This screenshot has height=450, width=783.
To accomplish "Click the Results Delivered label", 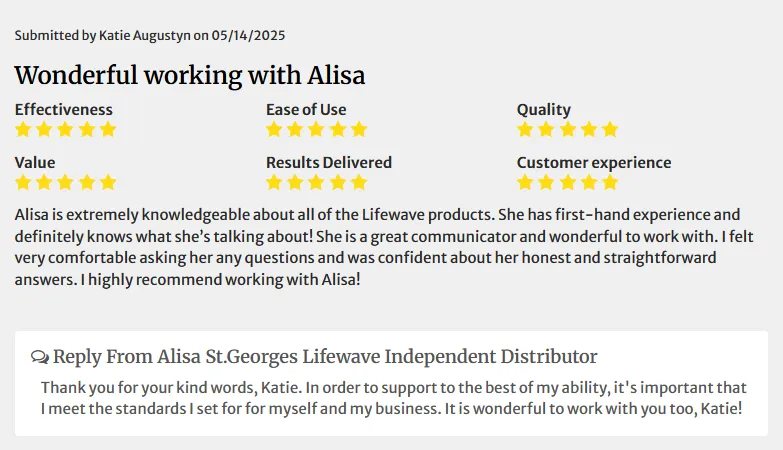I will (x=329, y=162).
